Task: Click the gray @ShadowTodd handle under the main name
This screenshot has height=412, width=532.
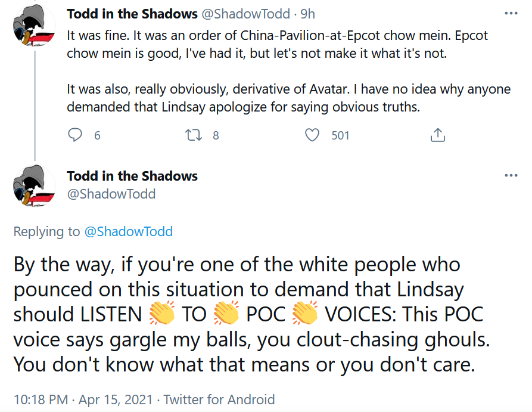Action: tap(111, 194)
